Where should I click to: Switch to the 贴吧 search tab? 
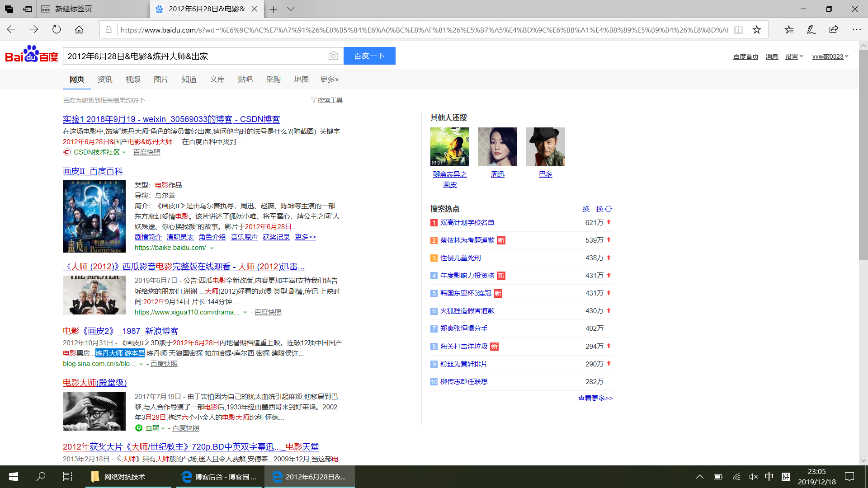245,80
